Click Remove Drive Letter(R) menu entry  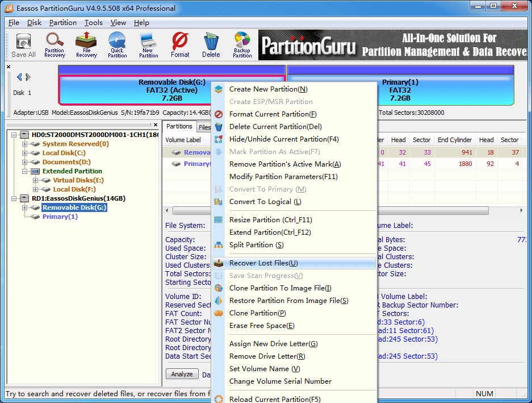(x=295, y=356)
